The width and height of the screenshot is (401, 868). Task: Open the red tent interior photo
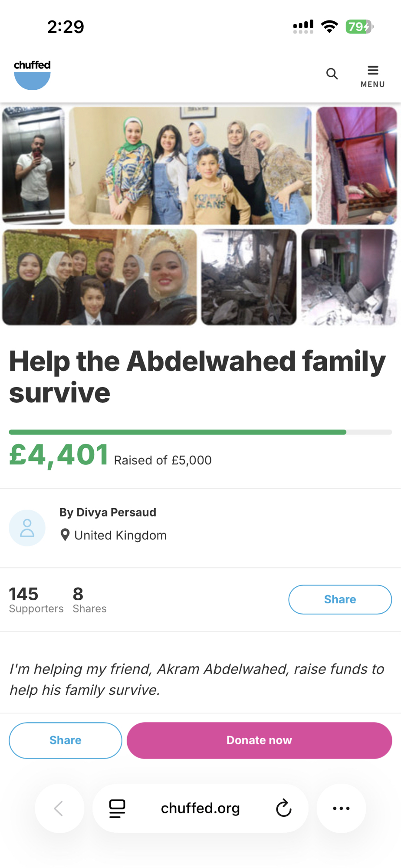coord(356,165)
